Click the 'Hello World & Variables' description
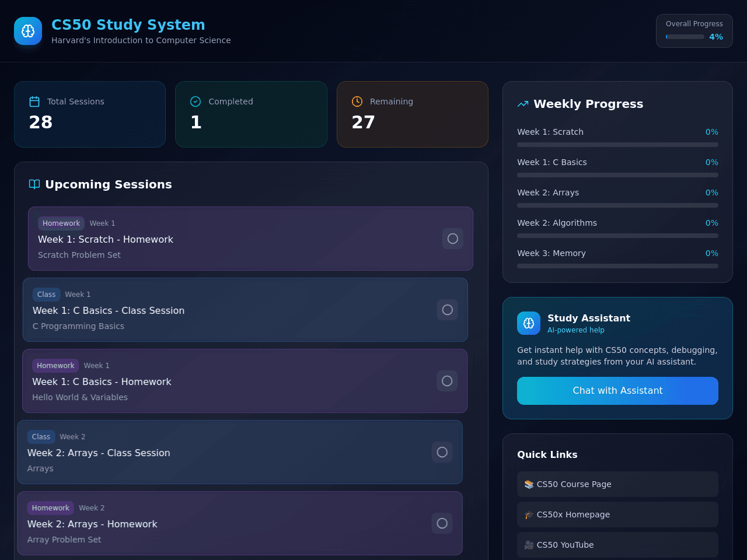The width and height of the screenshot is (747, 560). point(80,397)
